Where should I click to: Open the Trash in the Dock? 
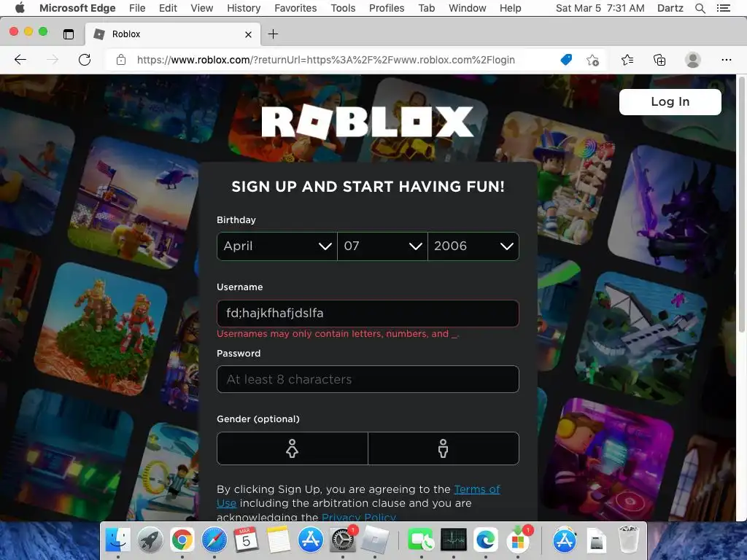629,540
